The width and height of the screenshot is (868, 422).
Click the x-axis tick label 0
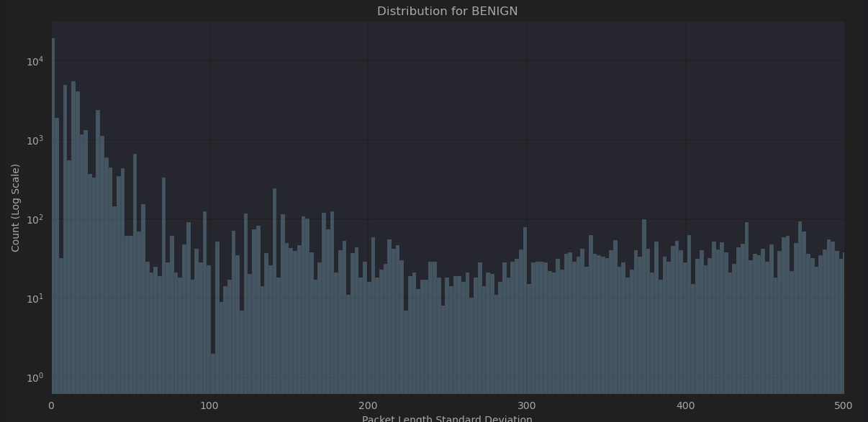pyautogui.click(x=51, y=405)
